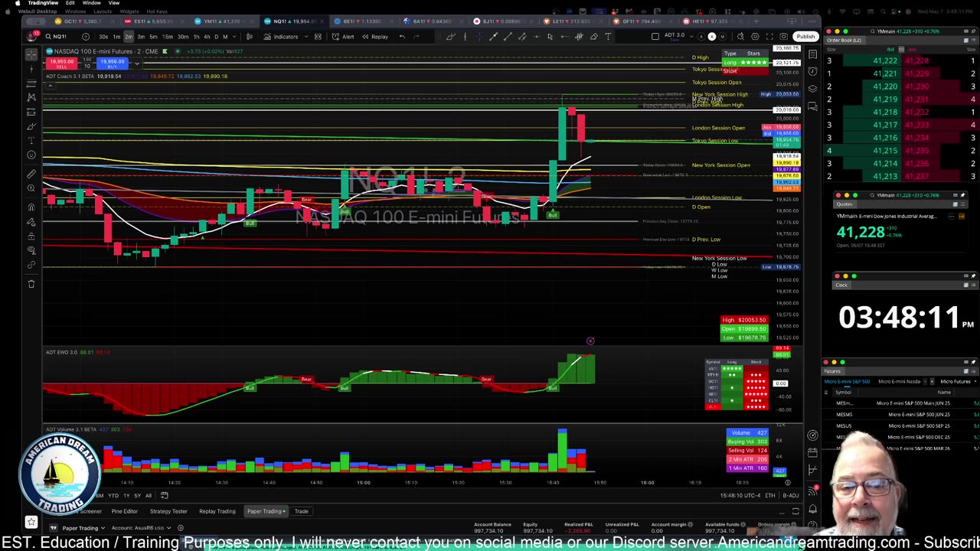This screenshot has width=980, height=551.
Task: Create an Alert
Action: 344,37
